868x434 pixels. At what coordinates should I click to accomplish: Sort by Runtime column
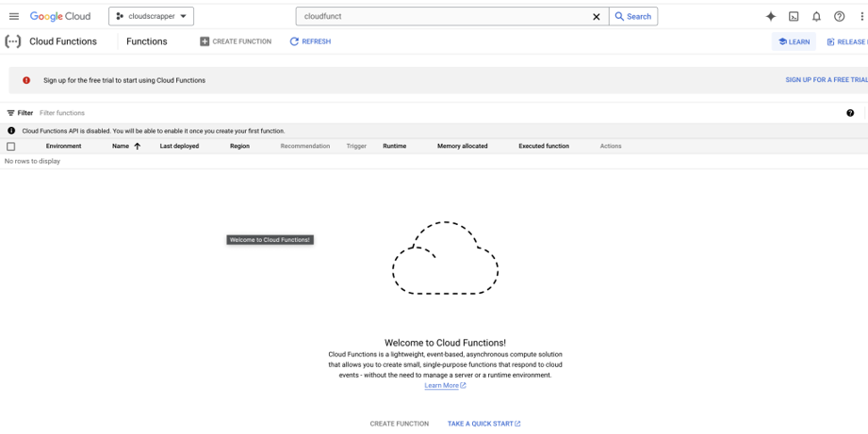tap(395, 146)
